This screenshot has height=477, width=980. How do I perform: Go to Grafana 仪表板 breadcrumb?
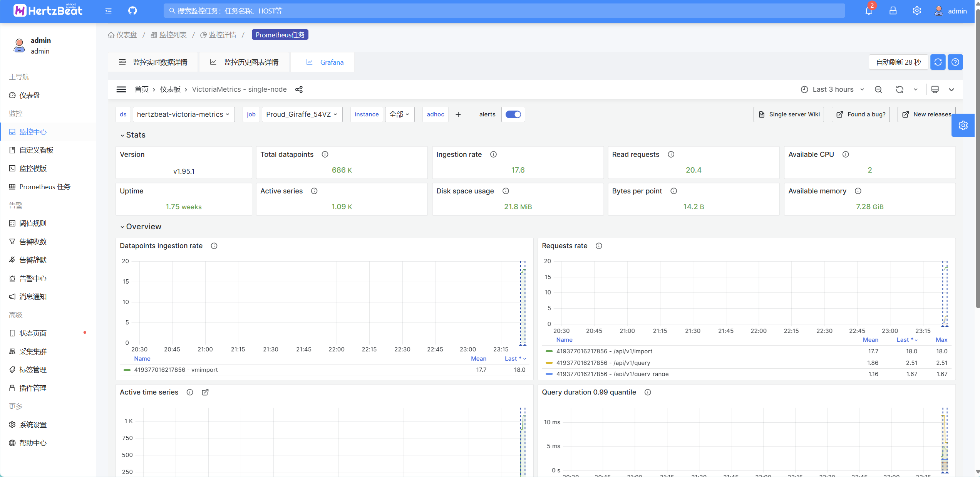point(170,89)
